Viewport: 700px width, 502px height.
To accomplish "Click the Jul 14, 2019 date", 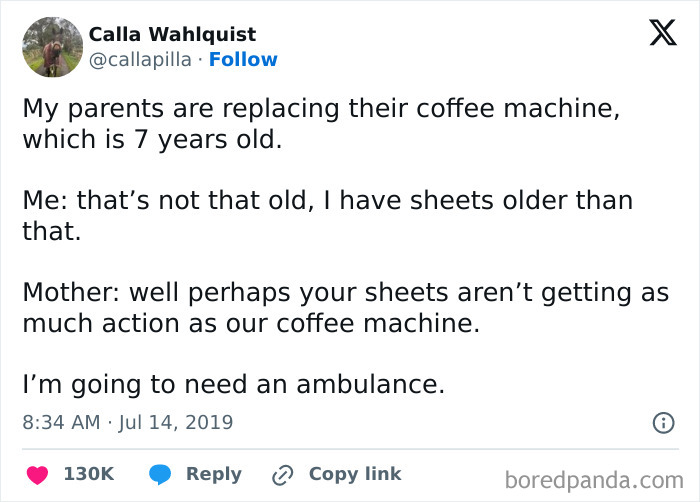I will tap(177, 422).
